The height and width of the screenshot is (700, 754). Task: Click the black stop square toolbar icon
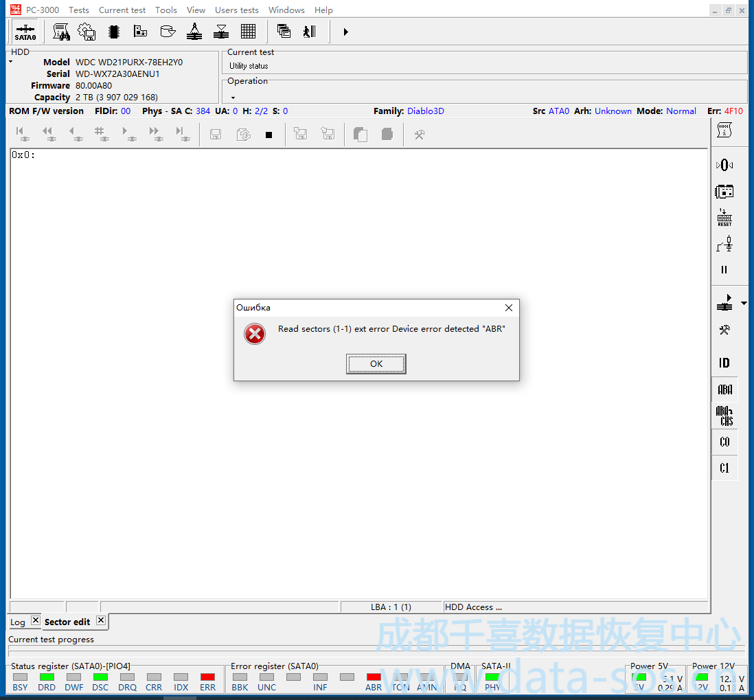[269, 135]
